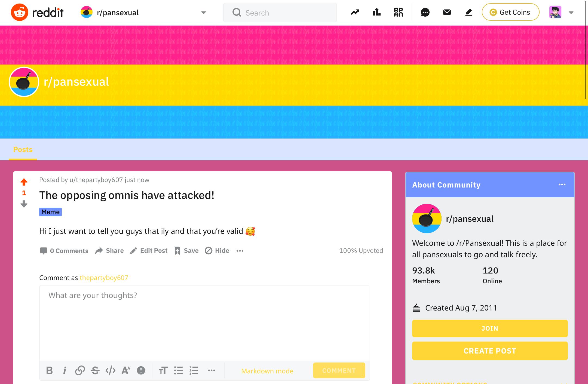588x384 pixels.
Task: Toggle bold formatting for the comment text
Action: (x=50, y=370)
